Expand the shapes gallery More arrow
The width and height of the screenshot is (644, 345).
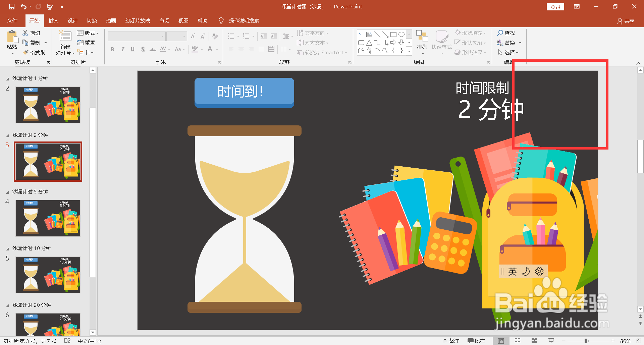click(409, 51)
